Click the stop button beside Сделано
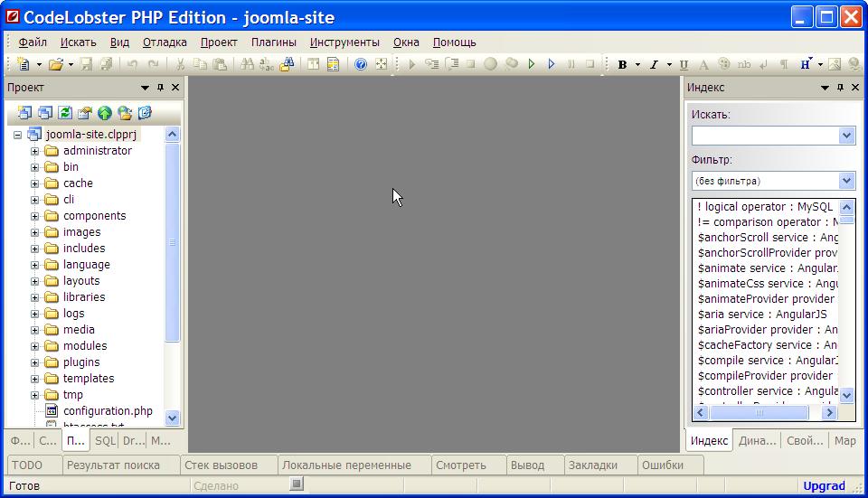Image resolution: width=868 pixels, height=498 pixels. (297, 484)
